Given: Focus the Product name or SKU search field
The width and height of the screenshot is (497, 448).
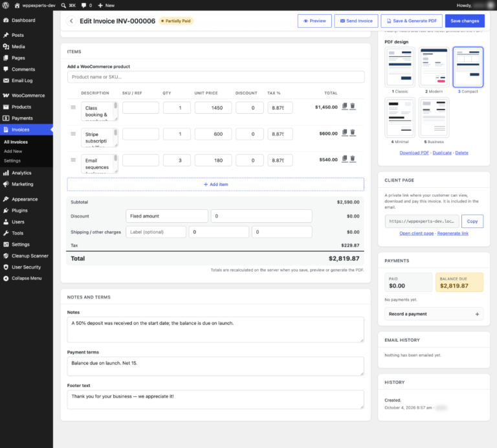Looking at the screenshot, I should [215, 77].
